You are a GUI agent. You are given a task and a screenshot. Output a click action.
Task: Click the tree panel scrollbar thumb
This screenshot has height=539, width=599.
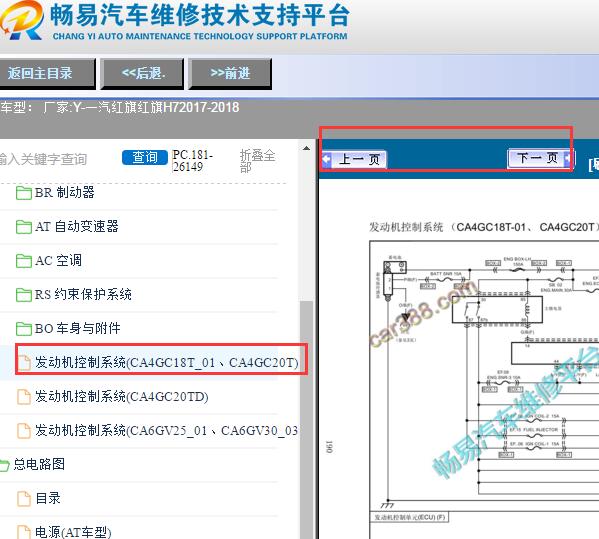point(306,419)
